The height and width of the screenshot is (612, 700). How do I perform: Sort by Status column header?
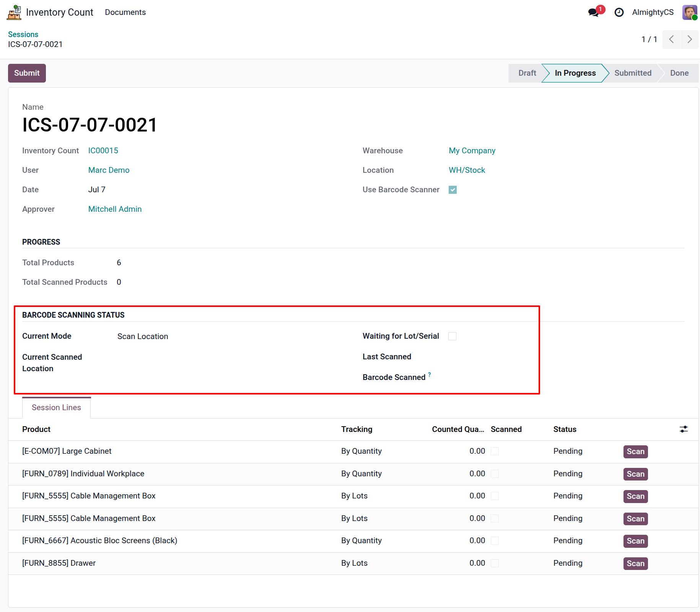click(565, 429)
